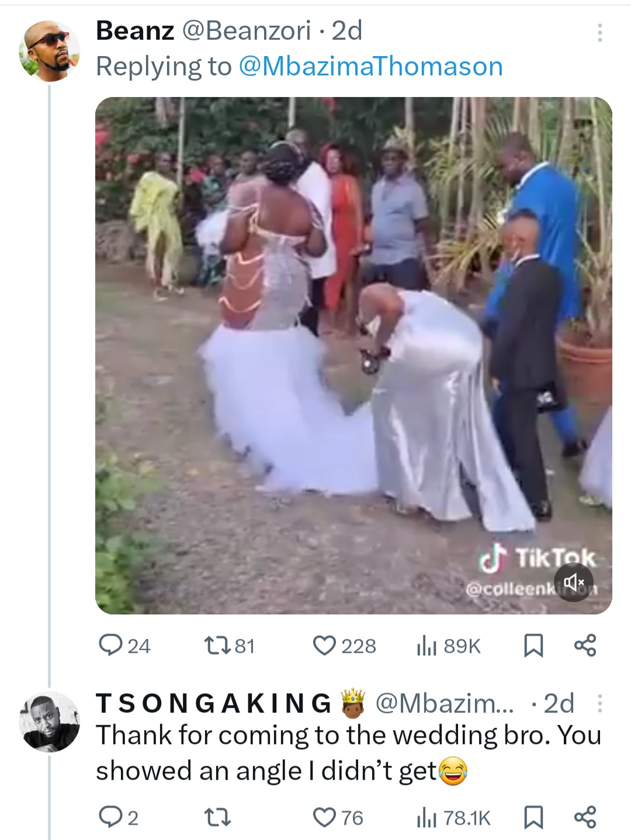Viewport: 631px width, 840px height.
Task: Bookmark Beanz's video tweet
Action: click(x=532, y=645)
